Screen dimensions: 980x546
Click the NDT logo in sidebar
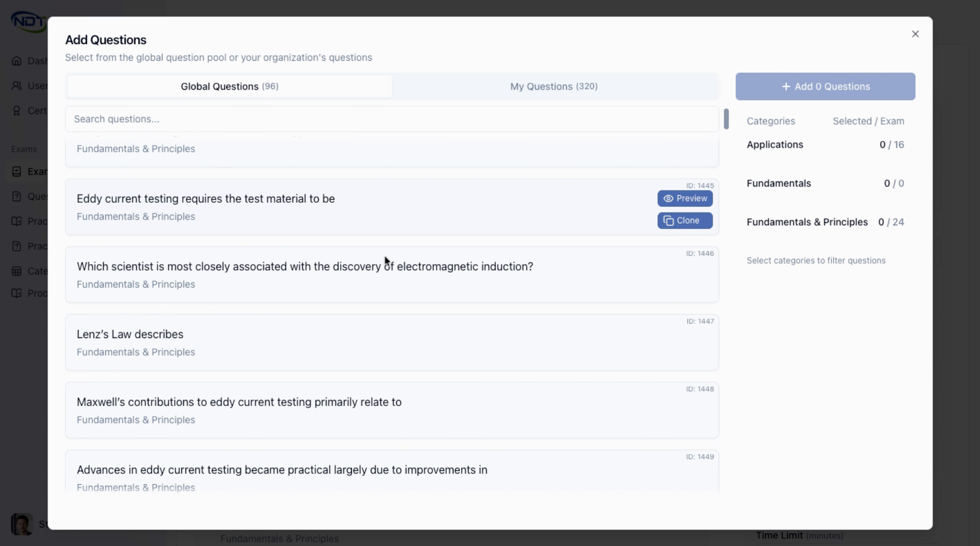click(x=29, y=22)
